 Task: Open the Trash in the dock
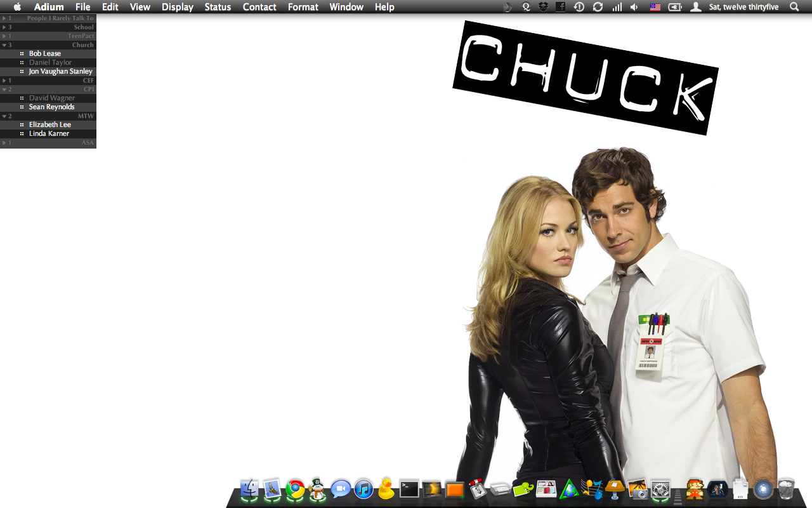tap(786, 489)
